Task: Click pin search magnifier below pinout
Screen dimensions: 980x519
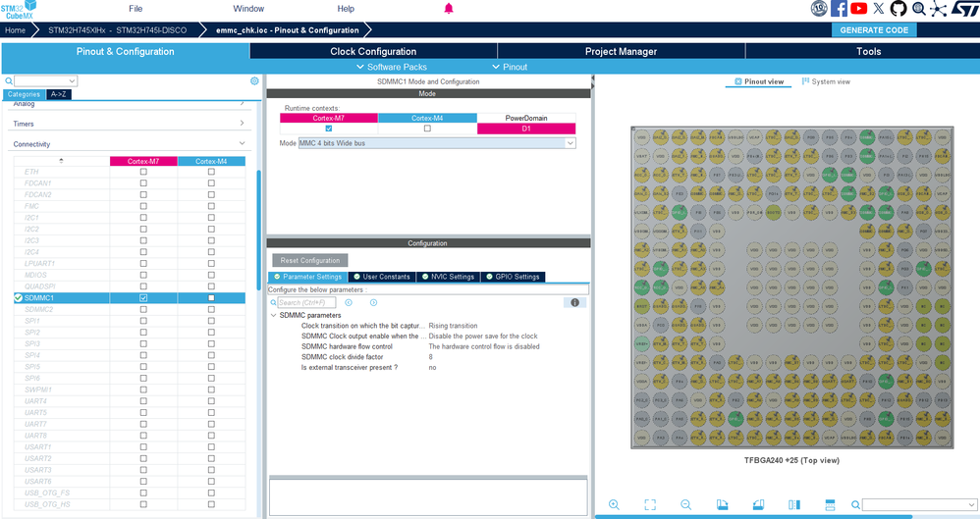Action: [x=855, y=504]
